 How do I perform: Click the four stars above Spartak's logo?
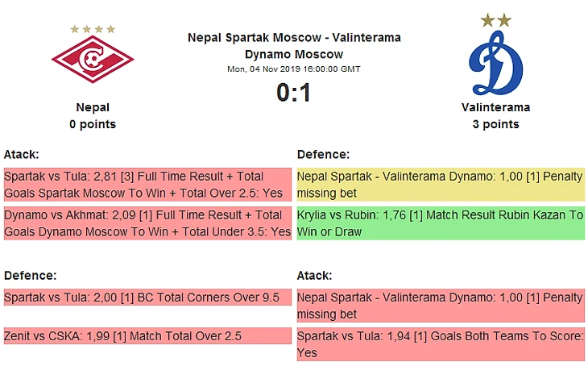(x=93, y=29)
